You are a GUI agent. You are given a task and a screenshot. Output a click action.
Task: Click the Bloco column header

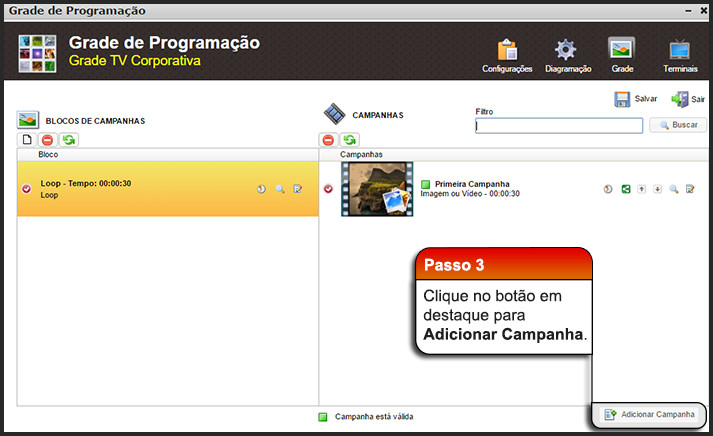[x=48, y=155]
